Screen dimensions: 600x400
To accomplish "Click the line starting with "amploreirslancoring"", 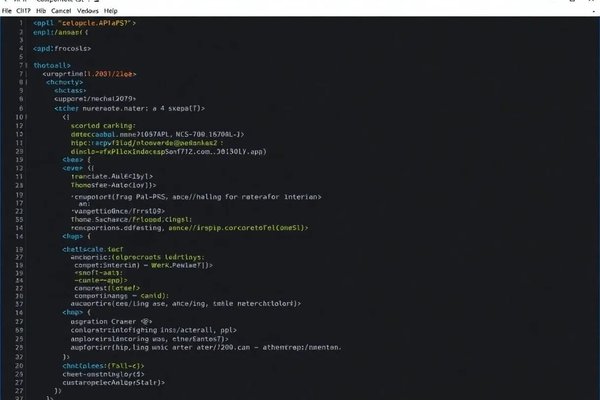I will point(149,339).
